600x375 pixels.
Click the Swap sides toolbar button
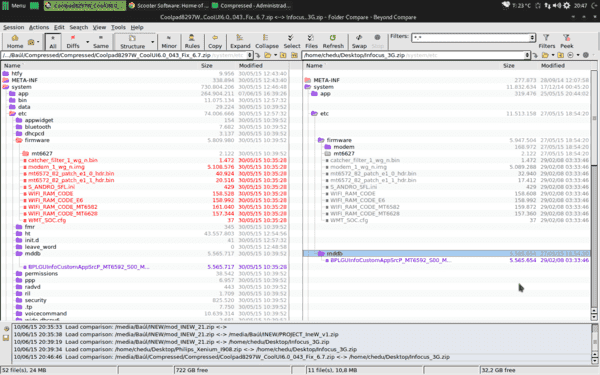click(x=359, y=41)
